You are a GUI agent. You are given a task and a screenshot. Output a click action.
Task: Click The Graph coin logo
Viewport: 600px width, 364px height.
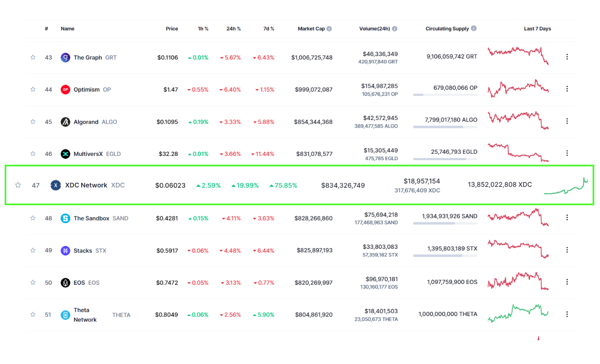[65, 57]
